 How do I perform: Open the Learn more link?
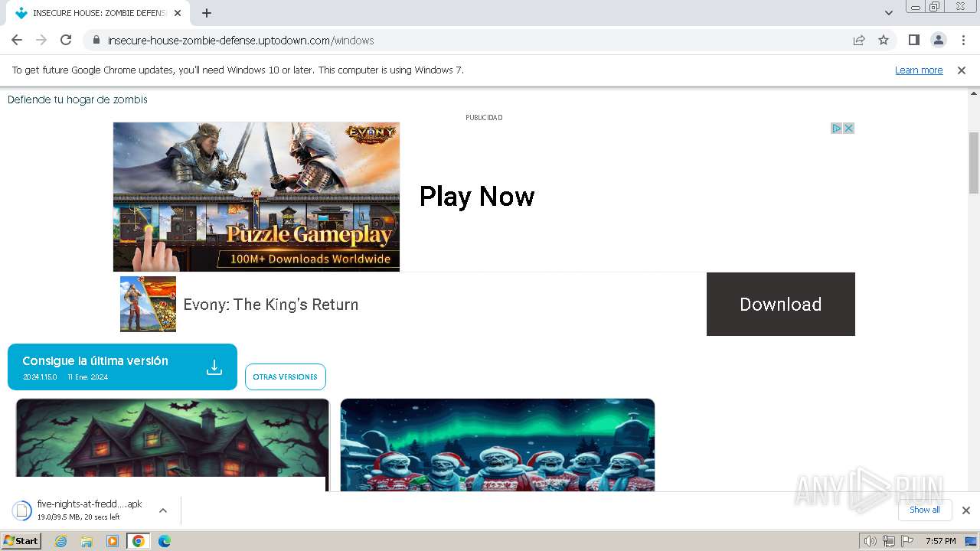pos(919,70)
